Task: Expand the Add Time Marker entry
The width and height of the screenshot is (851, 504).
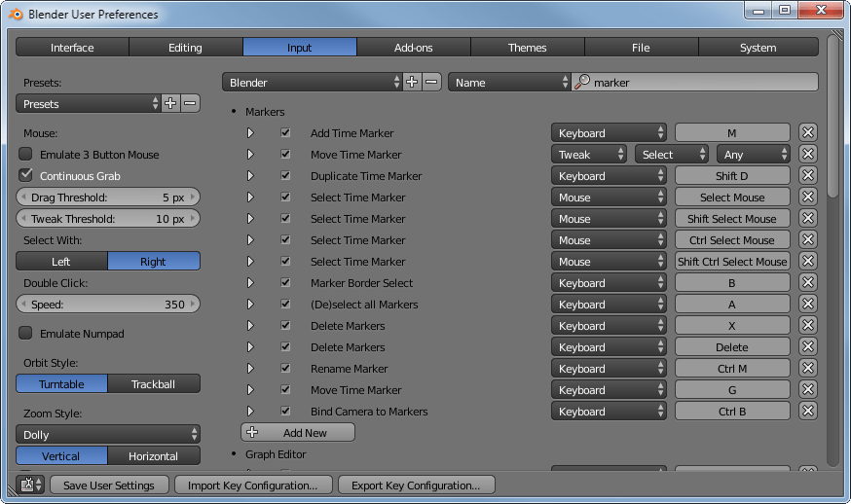Action: pos(250,133)
